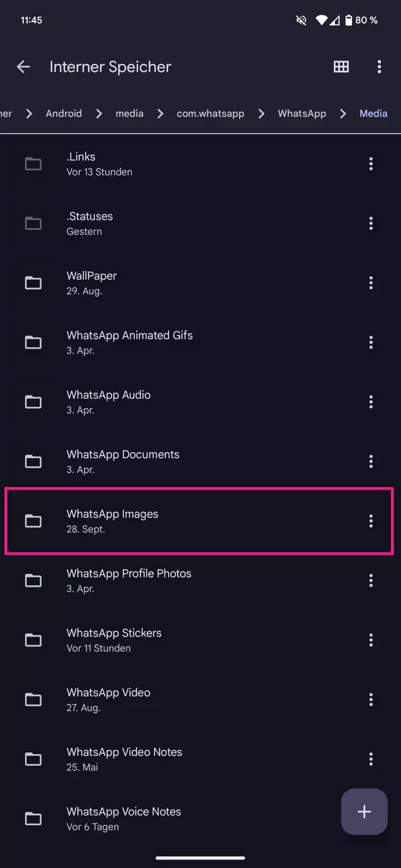Image resolution: width=401 pixels, height=868 pixels.
Task: Open options for WhatsApp Audio folder
Action: pos(371,401)
